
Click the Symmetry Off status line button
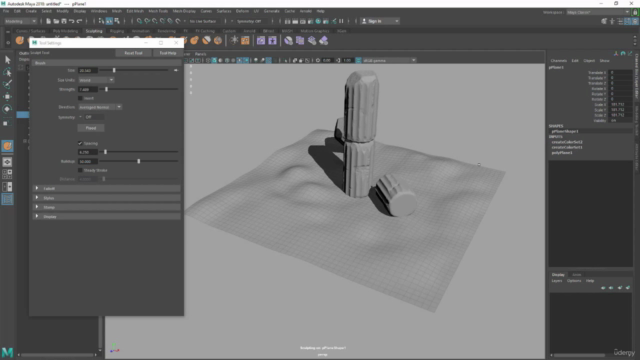pos(249,21)
